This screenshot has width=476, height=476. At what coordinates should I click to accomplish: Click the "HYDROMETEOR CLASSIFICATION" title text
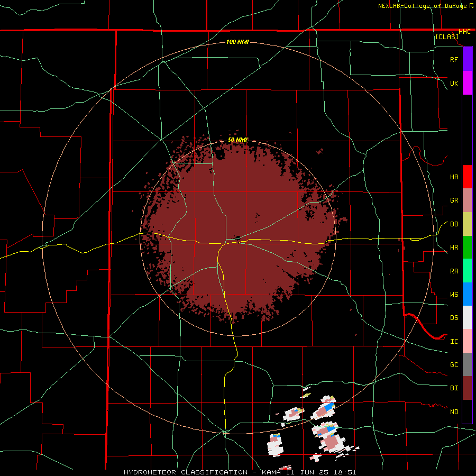tap(186, 472)
